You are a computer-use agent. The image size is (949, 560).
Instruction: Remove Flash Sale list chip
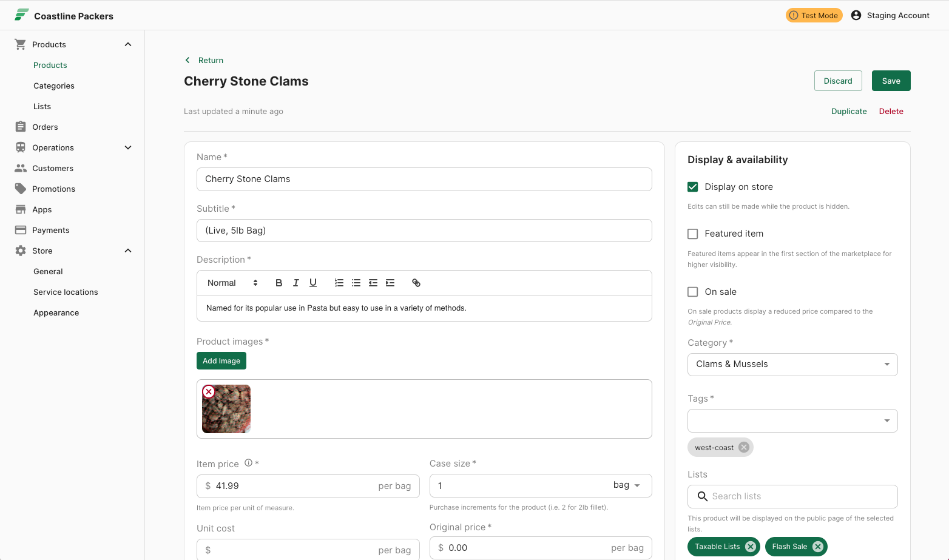click(x=818, y=547)
